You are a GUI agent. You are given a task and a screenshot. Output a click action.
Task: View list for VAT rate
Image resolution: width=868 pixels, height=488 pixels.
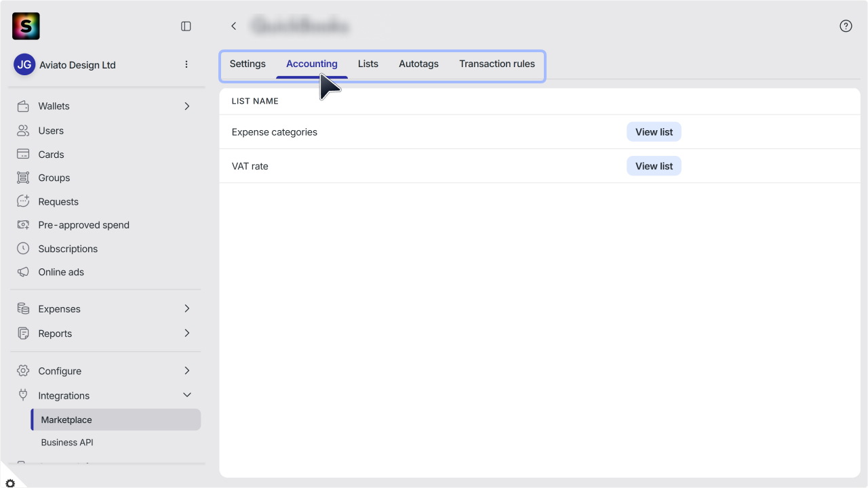(654, 166)
